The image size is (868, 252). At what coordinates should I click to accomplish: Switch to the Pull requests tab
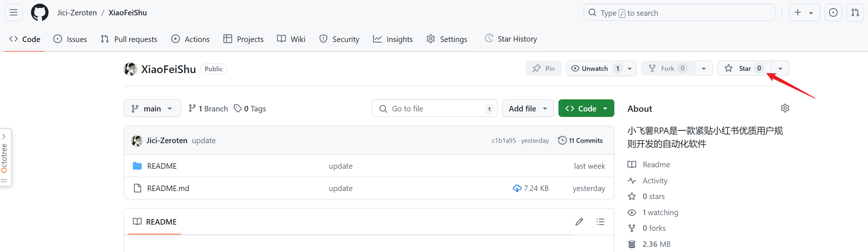point(129,39)
